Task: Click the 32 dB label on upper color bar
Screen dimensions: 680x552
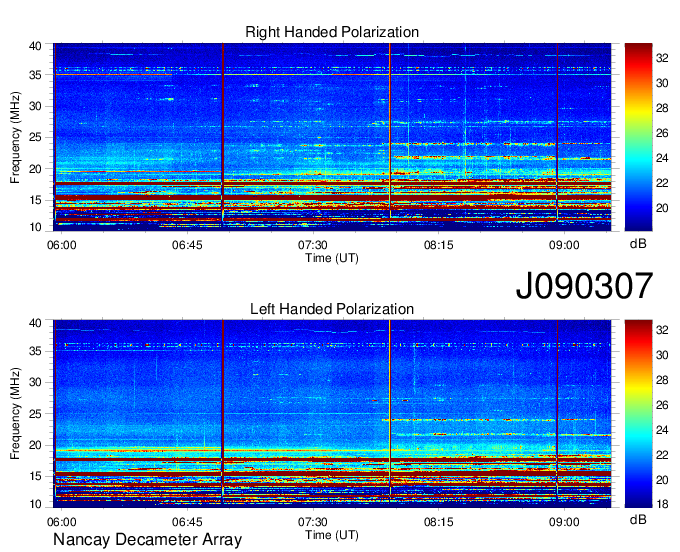Action: coord(662,58)
